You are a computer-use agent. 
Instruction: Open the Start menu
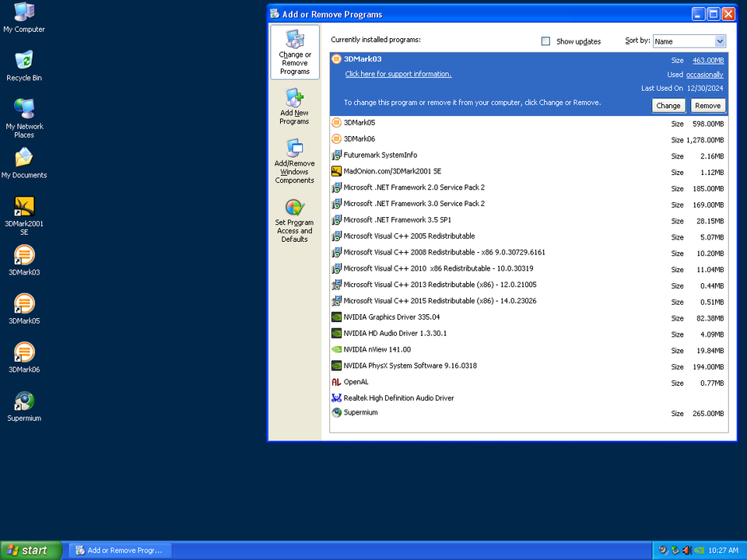(30, 550)
